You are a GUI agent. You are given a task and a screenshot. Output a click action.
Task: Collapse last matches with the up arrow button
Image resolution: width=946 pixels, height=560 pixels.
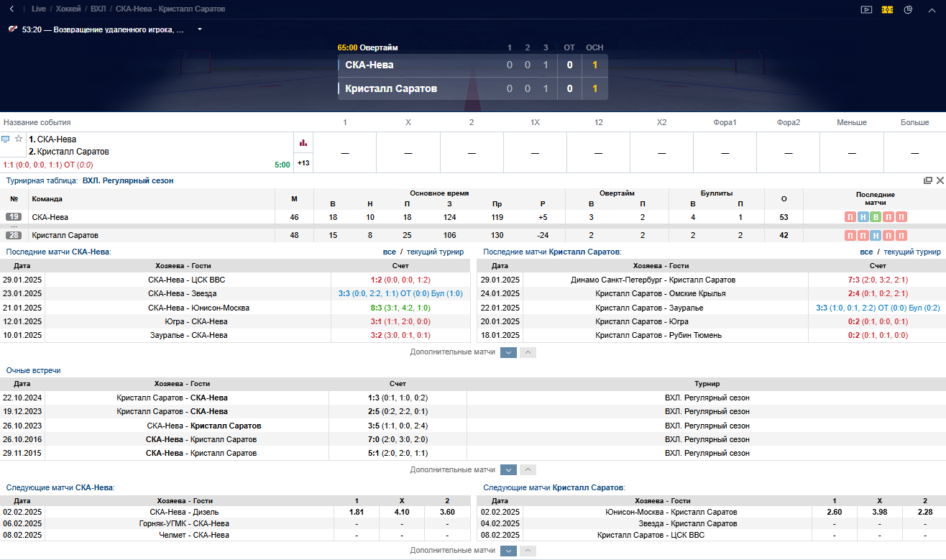[528, 352]
